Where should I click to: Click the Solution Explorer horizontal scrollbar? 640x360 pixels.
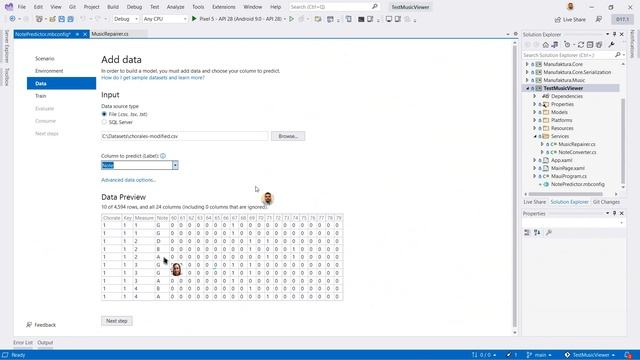565,194
